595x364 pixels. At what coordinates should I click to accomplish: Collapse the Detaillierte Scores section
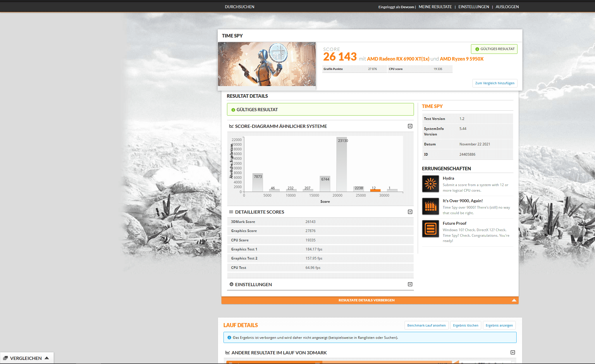(410, 212)
